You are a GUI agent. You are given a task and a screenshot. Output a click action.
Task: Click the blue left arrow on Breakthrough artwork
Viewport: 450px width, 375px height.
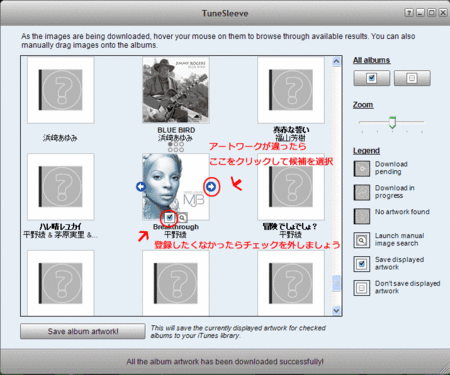[x=141, y=187]
